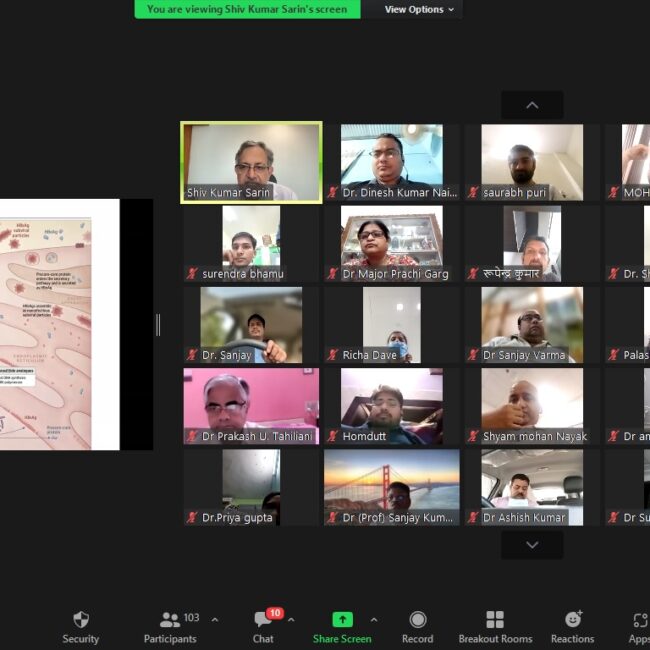The width and height of the screenshot is (650, 650).
Task: Open the Participants panel
Action: coord(170,620)
